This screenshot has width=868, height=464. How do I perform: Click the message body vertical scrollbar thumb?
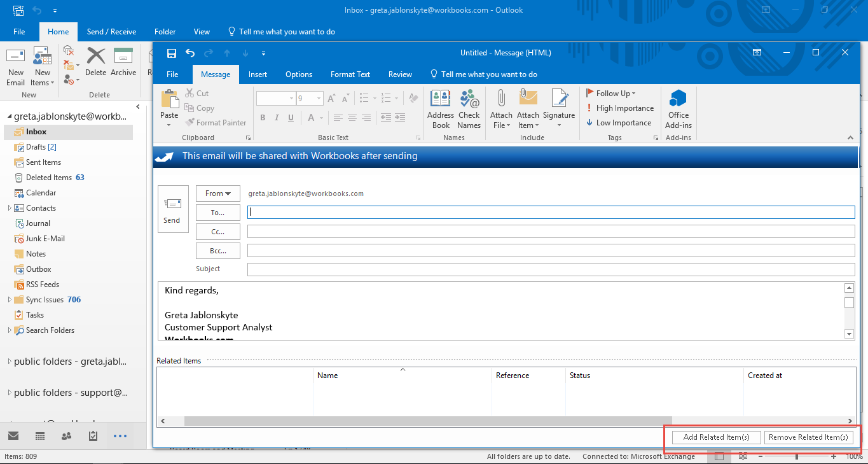[x=850, y=302]
